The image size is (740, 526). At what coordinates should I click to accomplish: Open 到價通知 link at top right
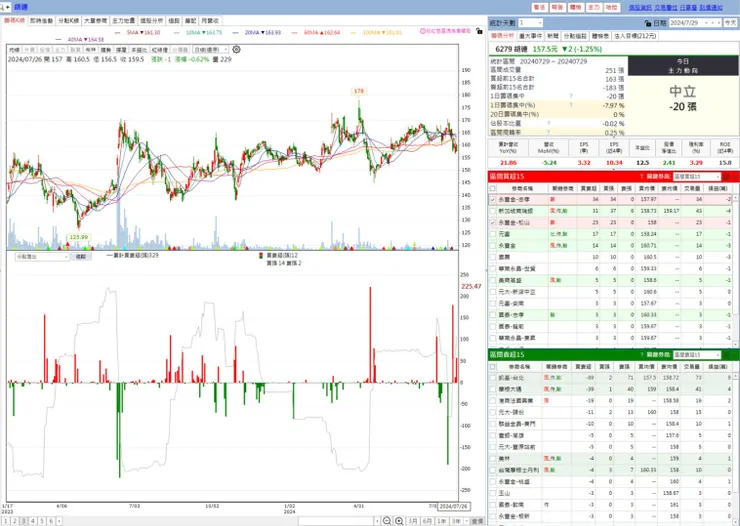711,8
